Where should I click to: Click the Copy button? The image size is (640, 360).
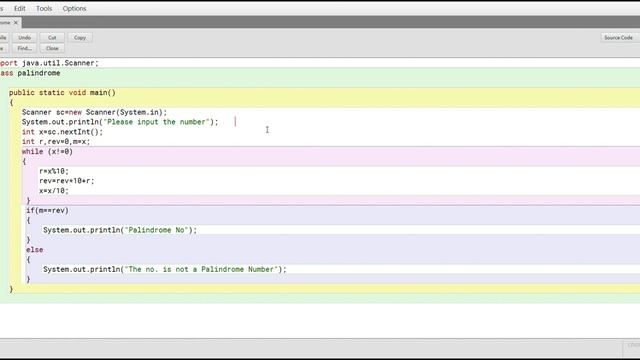click(80, 38)
